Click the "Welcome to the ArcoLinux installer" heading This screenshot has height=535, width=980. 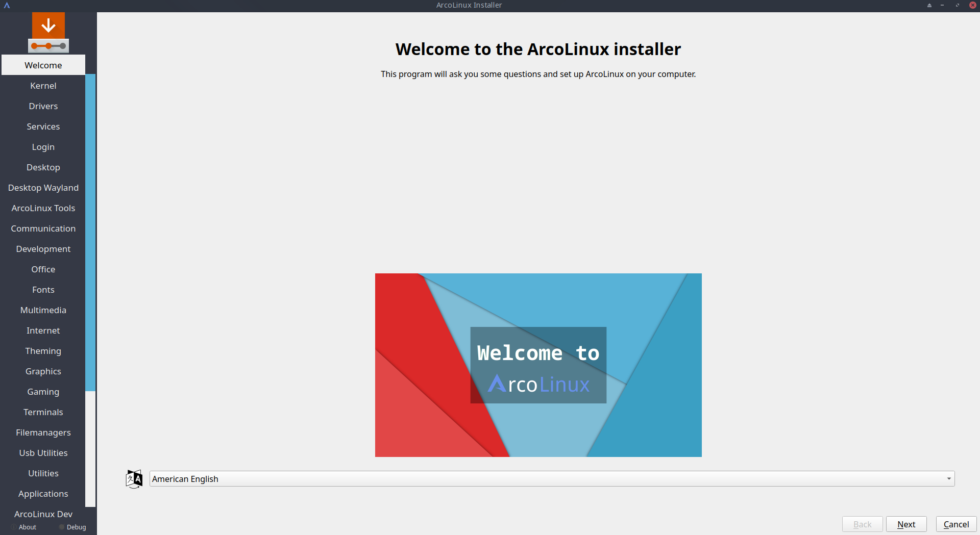(x=538, y=49)
